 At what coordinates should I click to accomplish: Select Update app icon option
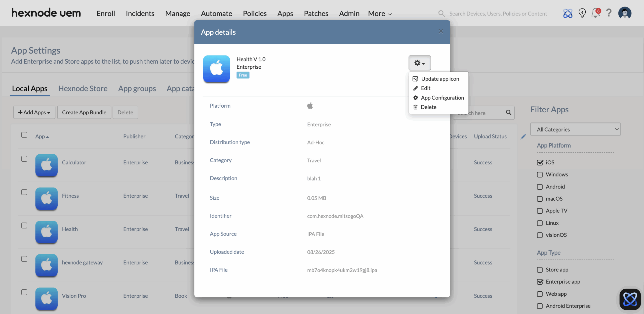pos(436,79)
